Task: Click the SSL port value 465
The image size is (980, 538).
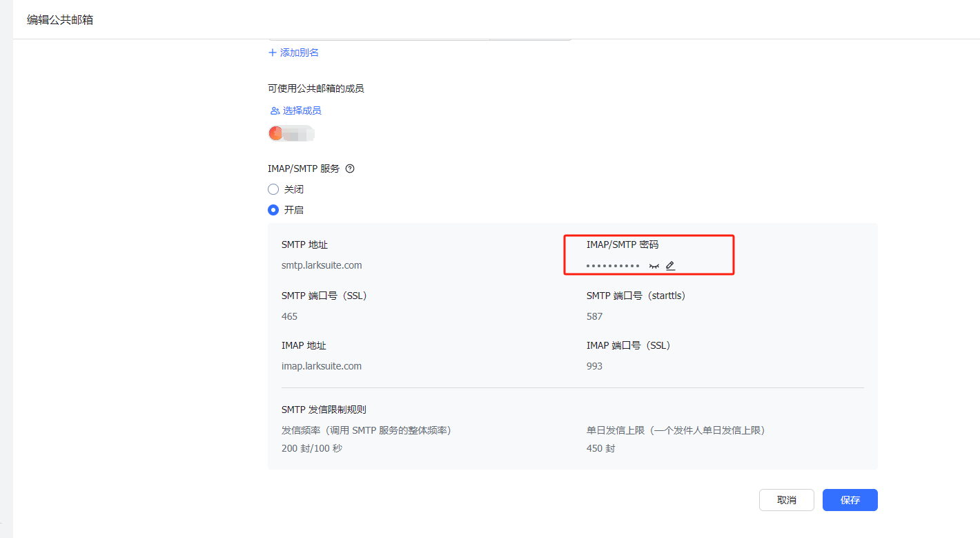Action: [x=290, y=316]
